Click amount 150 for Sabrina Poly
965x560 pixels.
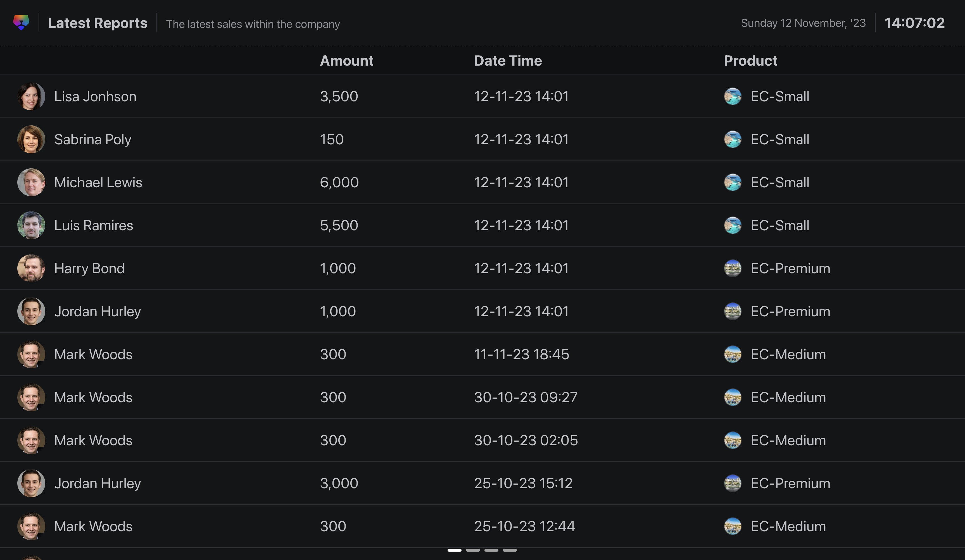[332, 139]
